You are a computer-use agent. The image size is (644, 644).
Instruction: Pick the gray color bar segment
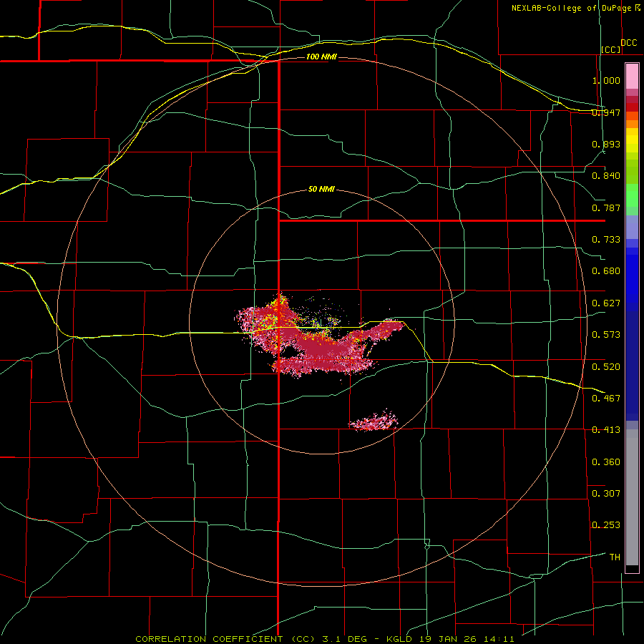632,501
